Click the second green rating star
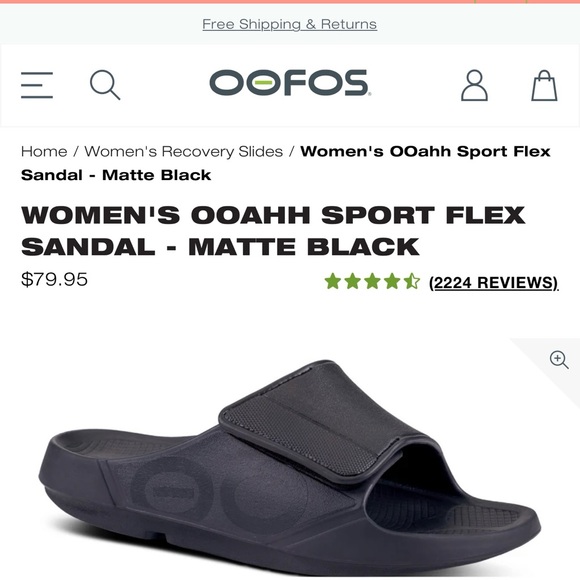 [x=353, y=281]
